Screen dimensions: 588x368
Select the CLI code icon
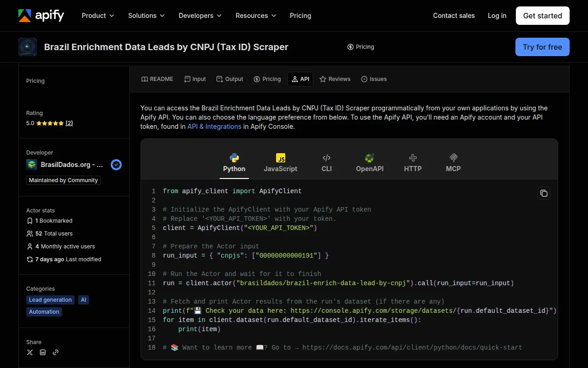(x=327, y=158)
